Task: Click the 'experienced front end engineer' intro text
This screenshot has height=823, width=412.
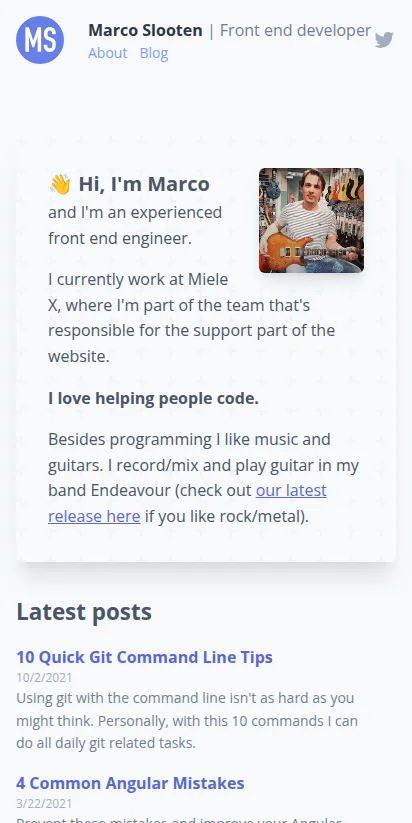Action: pyautogui.click(x=135, y=225)
